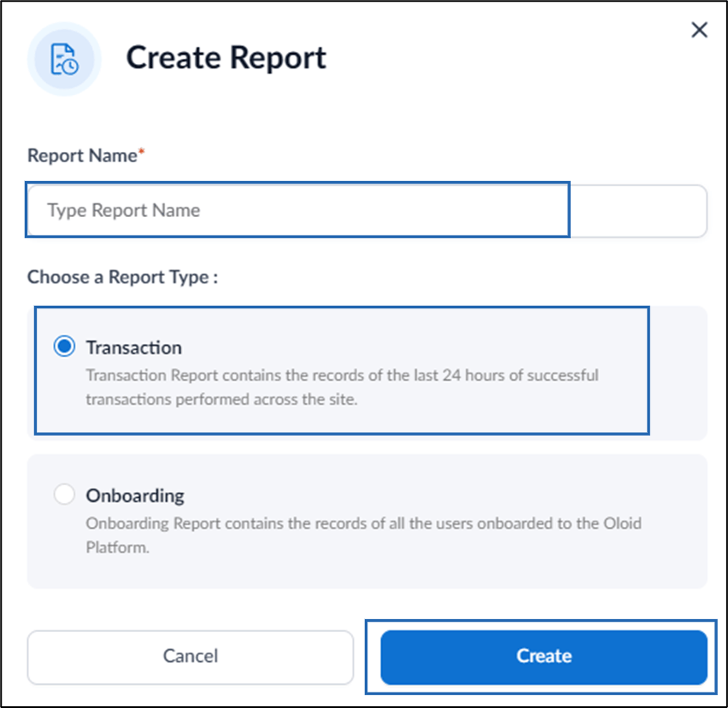Close the Create Report dialog
Image resolution: width=728 pixels, height=708 pixels.
(699, 30)
